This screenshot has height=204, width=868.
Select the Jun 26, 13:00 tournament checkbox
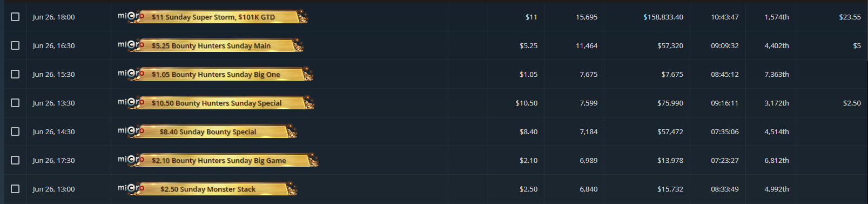[x=15, y=189]
